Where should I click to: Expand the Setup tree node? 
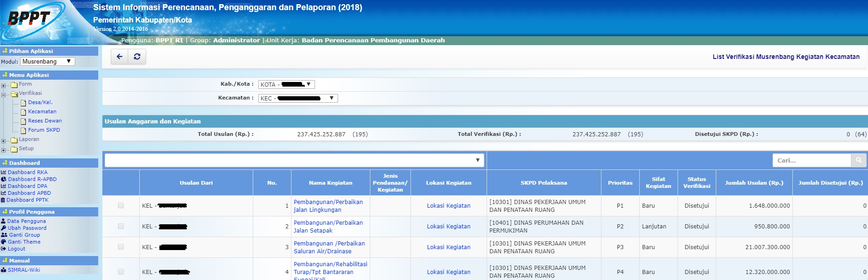(x=4, y=150)
